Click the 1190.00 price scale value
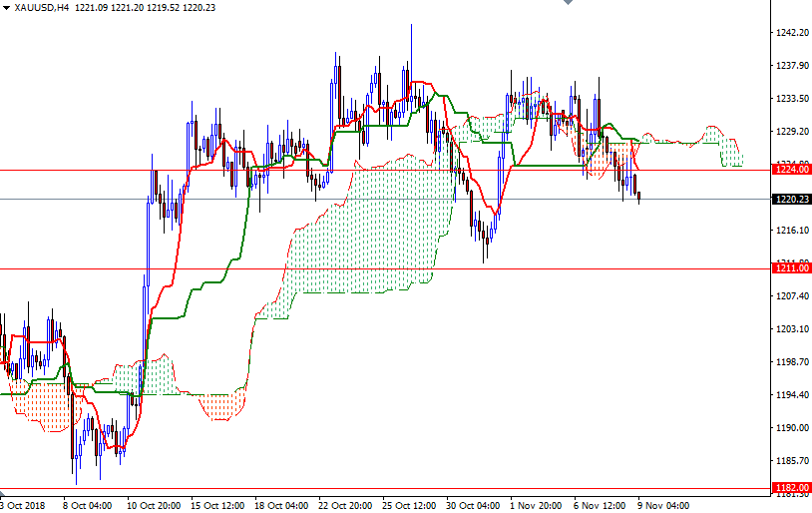 [792, 428]
